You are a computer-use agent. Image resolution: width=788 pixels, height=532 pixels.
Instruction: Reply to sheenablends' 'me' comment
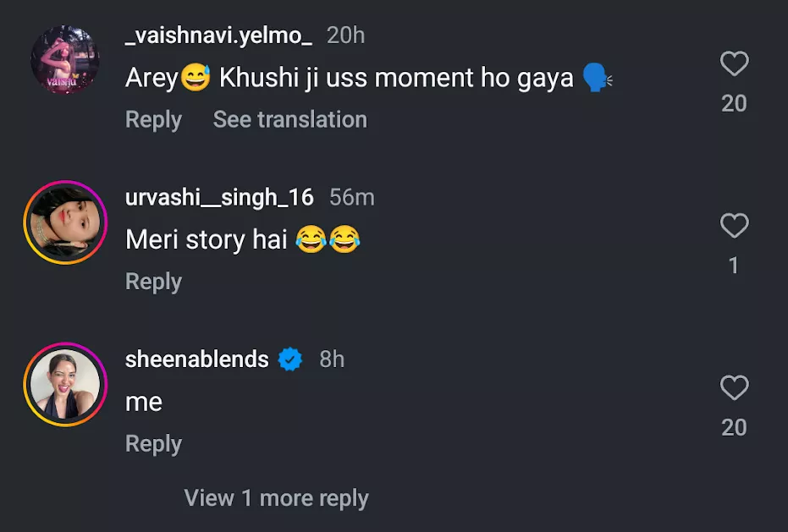153,443
